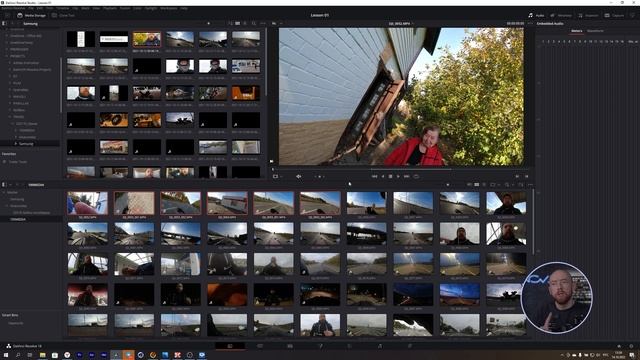Switch media pool to thumbnail view
Screen dimensions: 640x360
click(476, 185)
